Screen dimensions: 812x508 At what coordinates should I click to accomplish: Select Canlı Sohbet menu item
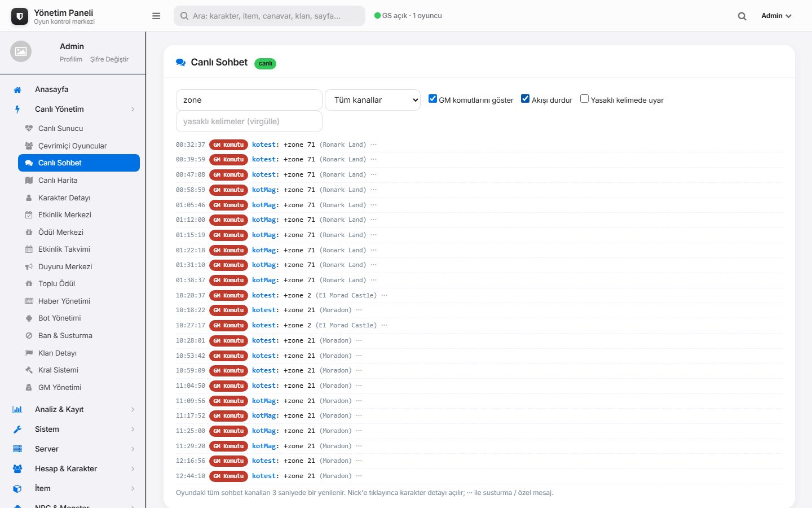pos(79,163)
